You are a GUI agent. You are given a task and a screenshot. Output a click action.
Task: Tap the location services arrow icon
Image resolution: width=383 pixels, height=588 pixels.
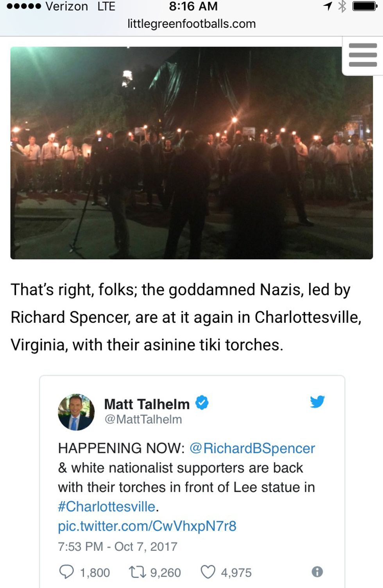tap(328, 6)
